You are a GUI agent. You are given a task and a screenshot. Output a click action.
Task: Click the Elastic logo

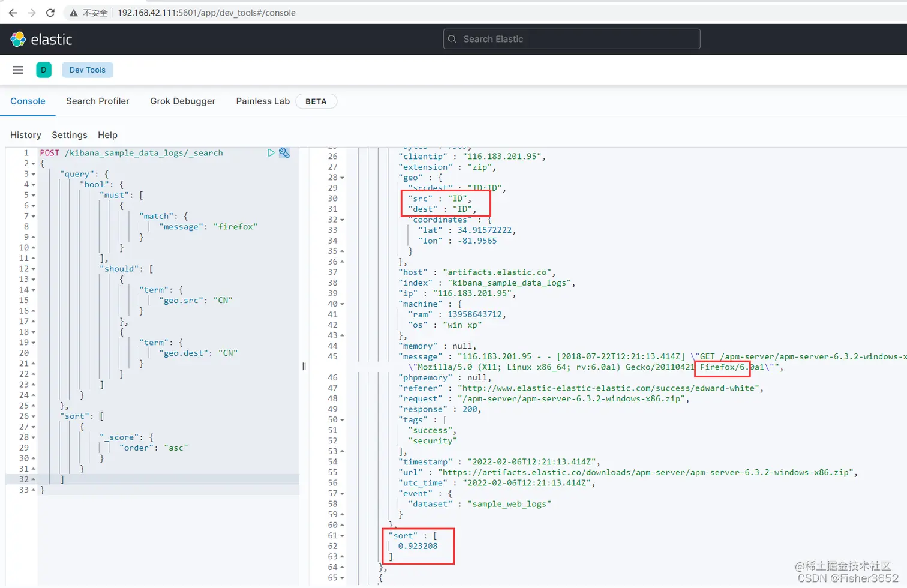coord(41,40)
